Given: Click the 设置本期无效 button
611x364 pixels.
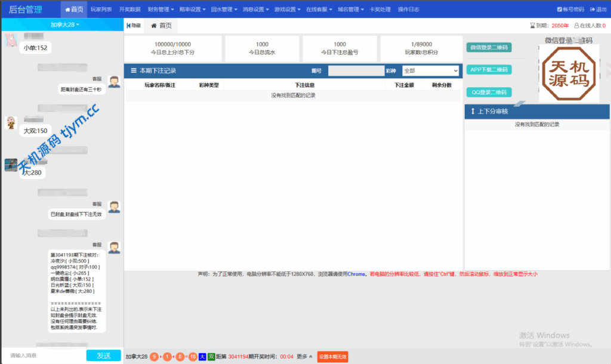Looking at the screenshot, I should pyautogui.click(x=332, y=356).
